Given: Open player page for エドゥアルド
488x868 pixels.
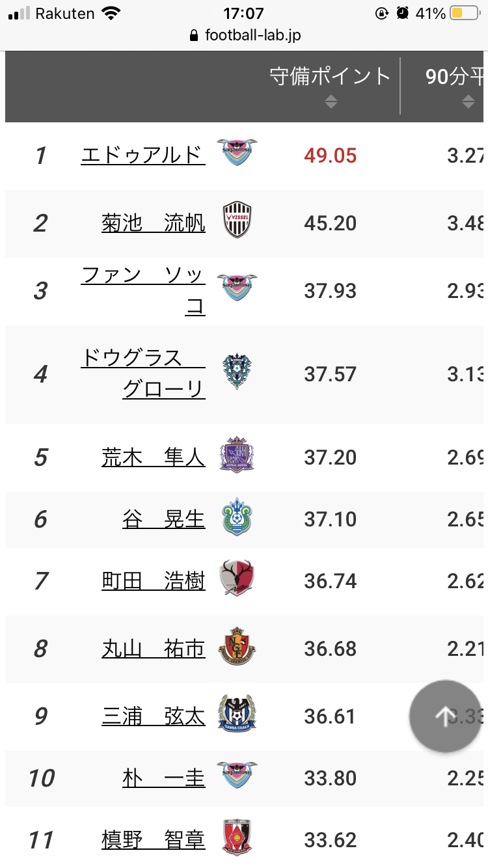Looking at the screenshot, I should coord(143,155).
